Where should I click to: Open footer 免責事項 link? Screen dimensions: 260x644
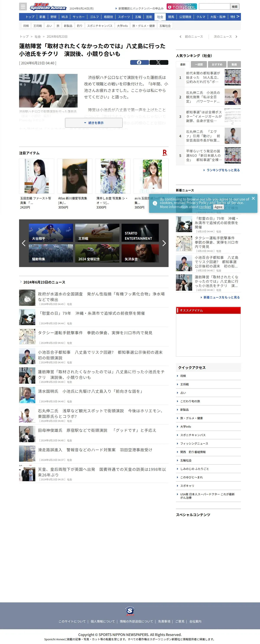164,621
